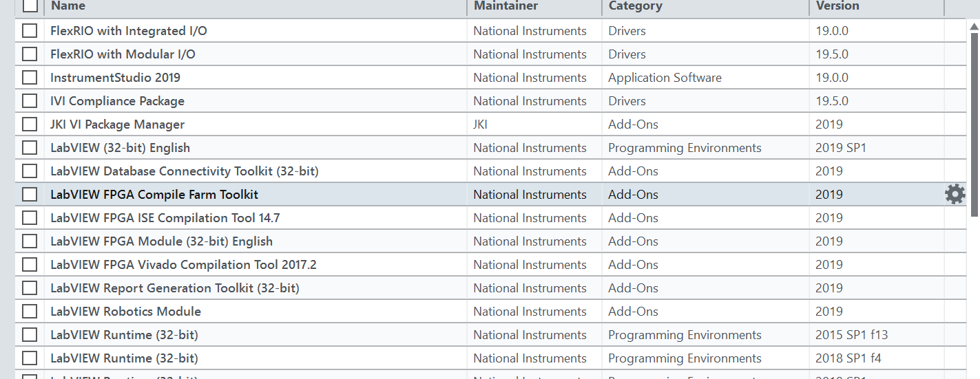This screenshot has height=379, width=980.
Task: Click LabVIEW FPGA Module (32-bit) English name
Action: pos(161,241)
